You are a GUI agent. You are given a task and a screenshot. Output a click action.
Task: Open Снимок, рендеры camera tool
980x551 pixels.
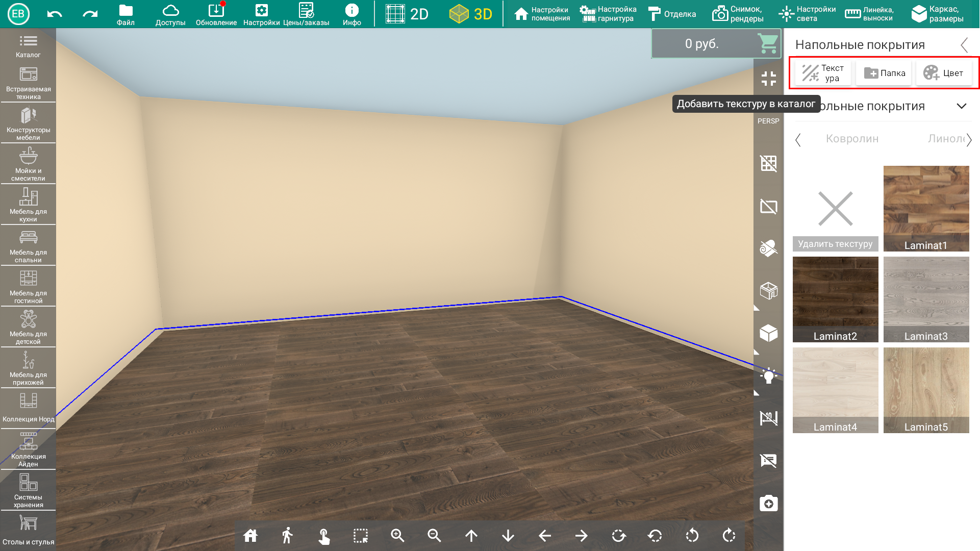738,14
